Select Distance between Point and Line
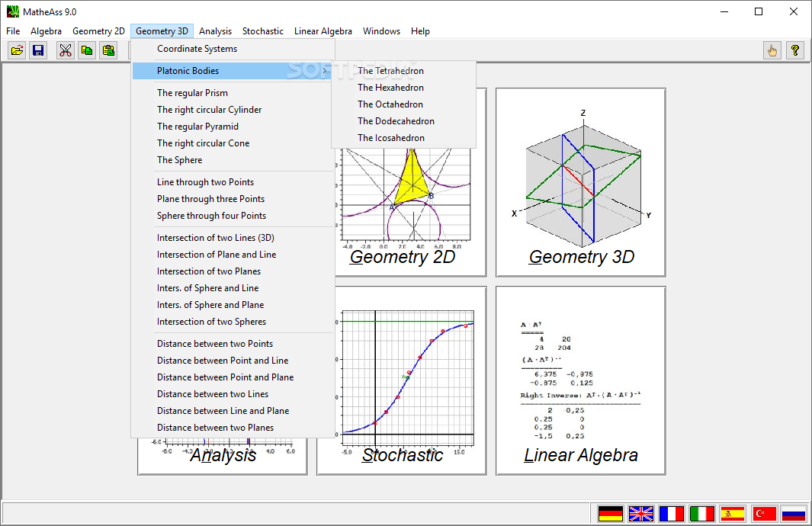Viewport: 812px width, 526px height. [x=233, y=361]
